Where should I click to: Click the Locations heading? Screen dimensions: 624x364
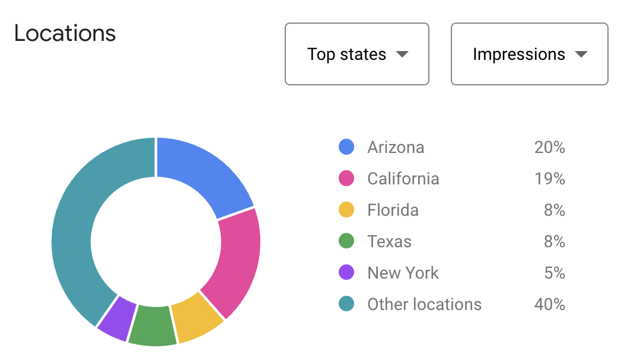tap(65, 34)
